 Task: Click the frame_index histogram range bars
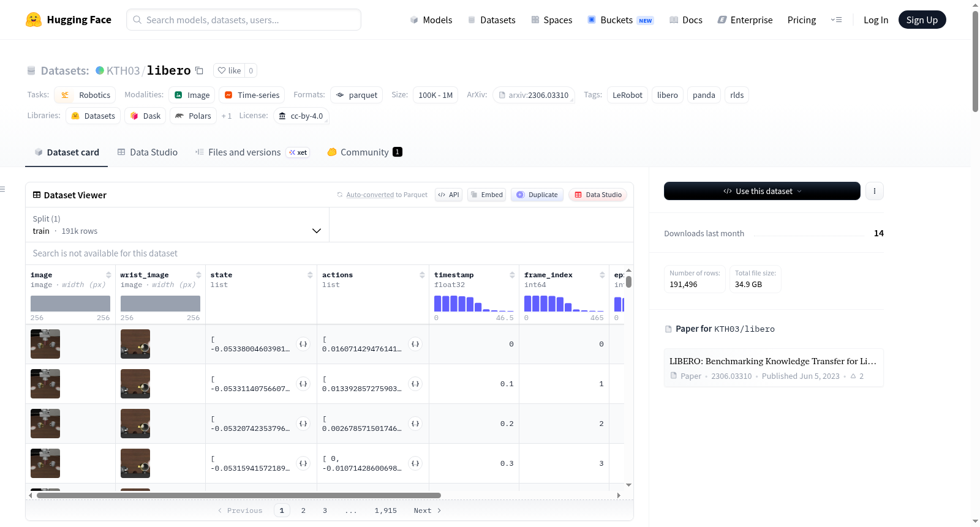(564, 304)
